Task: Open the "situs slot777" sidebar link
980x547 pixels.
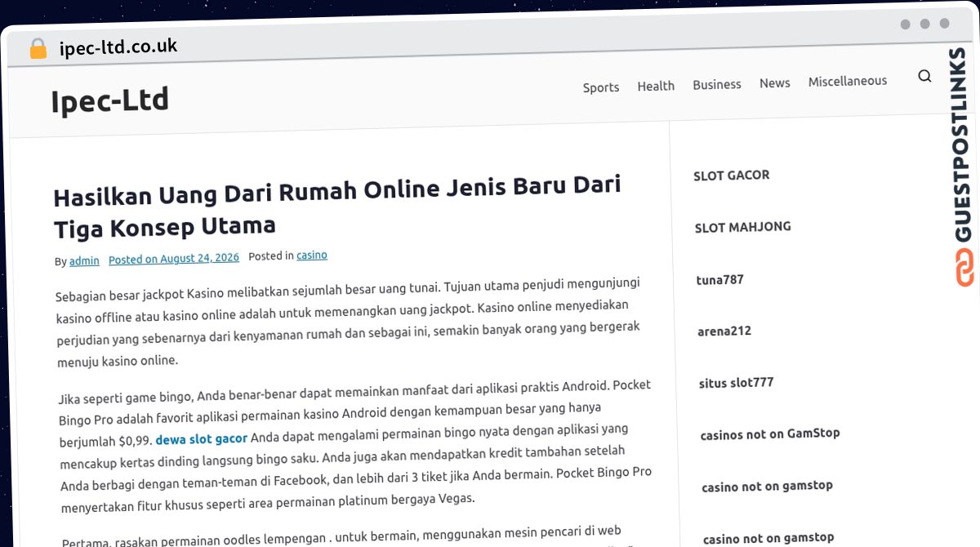Action: (x=737, y=383)
